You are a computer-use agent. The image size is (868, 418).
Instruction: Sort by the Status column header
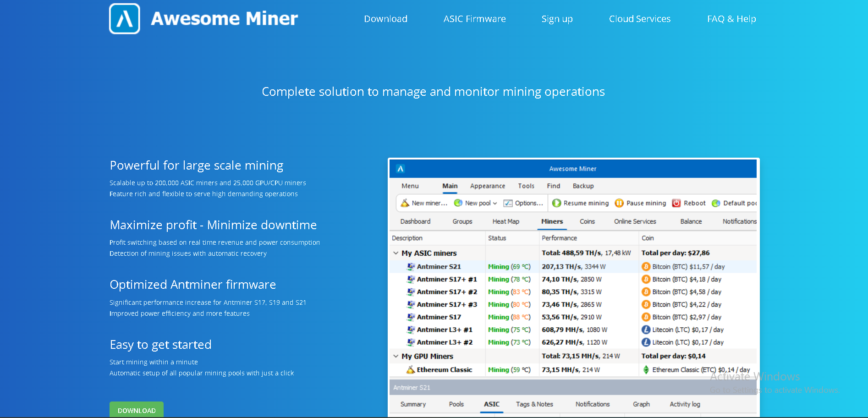point(497,238)
